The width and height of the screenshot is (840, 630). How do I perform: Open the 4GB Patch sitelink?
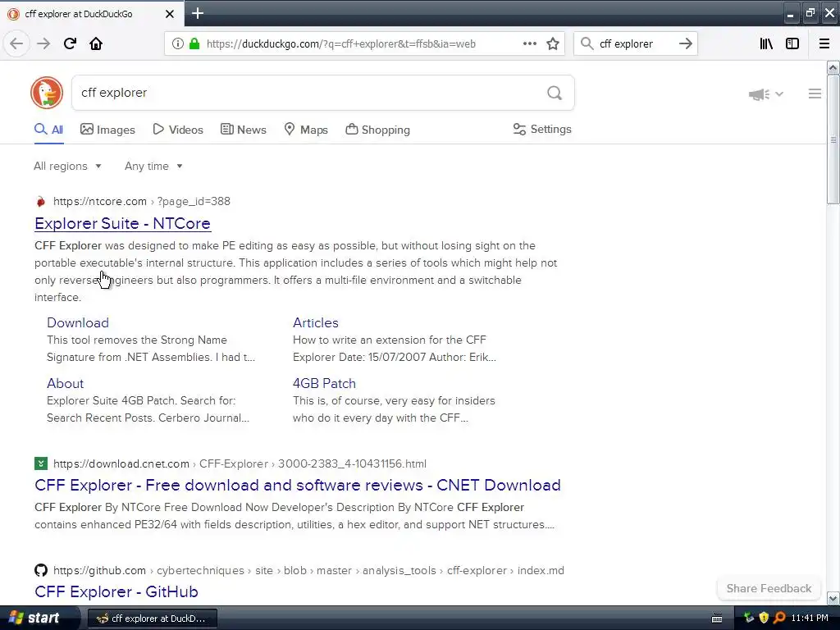click(x=324, y=383)
